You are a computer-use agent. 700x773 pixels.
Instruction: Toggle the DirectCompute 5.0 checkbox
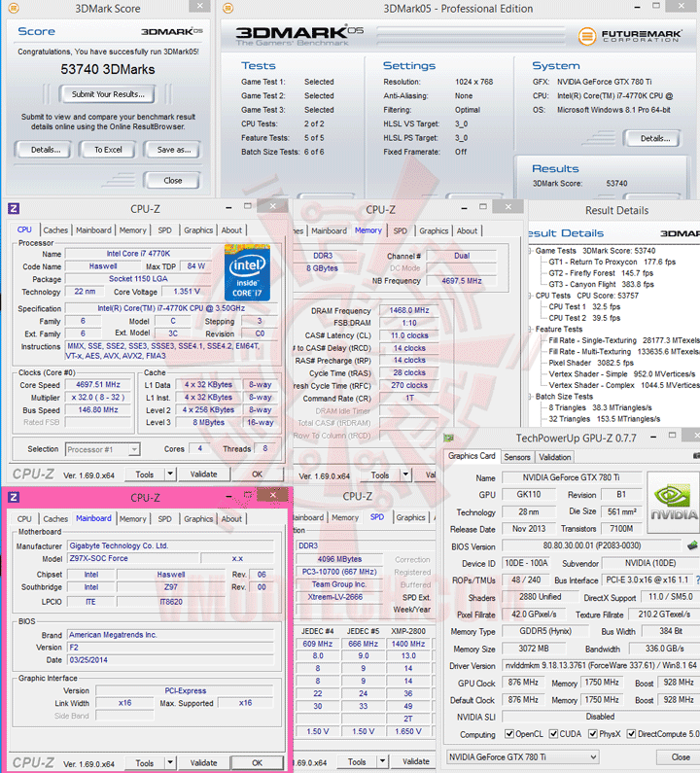pos(631,734)
